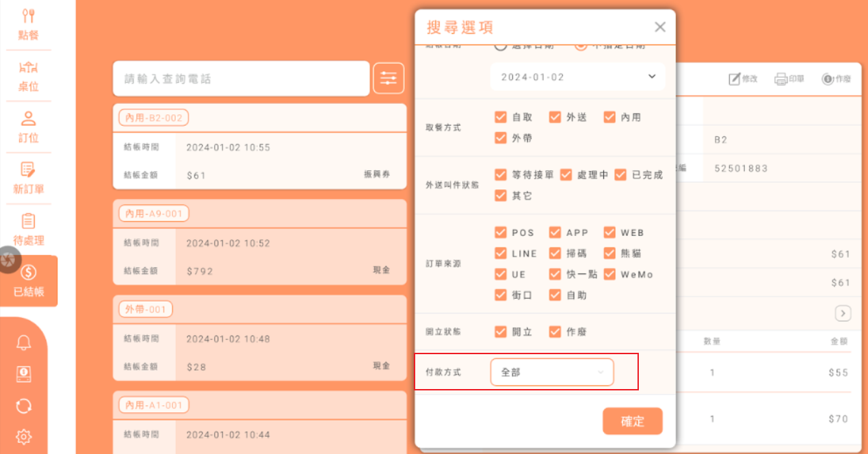Click the phone number search field
868x454 pixels.
[241, 79]
